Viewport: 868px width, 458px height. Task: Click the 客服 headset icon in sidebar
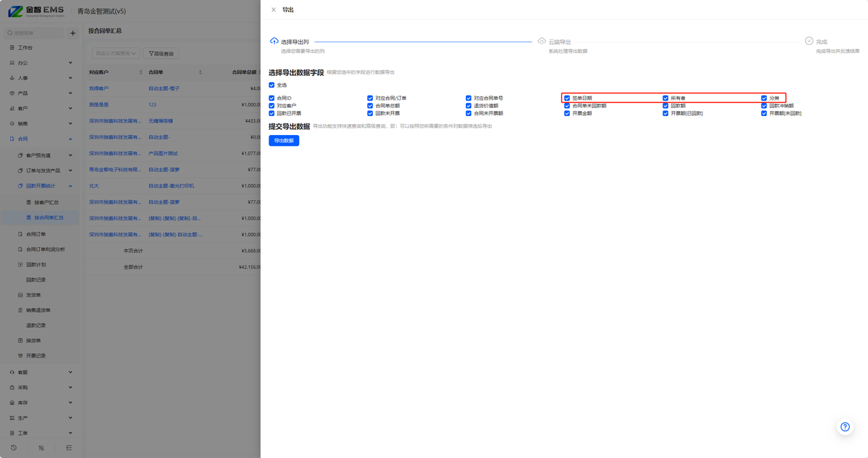tap(12, 373)
